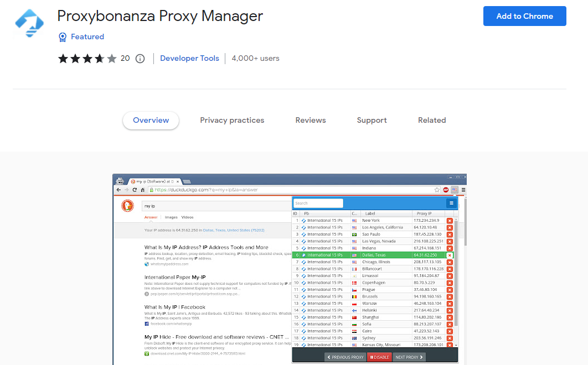This screenshot has width=588, height=365.
Task: Delete the Brussels proxy entry
Action: pyautogui.click(x=450, y=297)
